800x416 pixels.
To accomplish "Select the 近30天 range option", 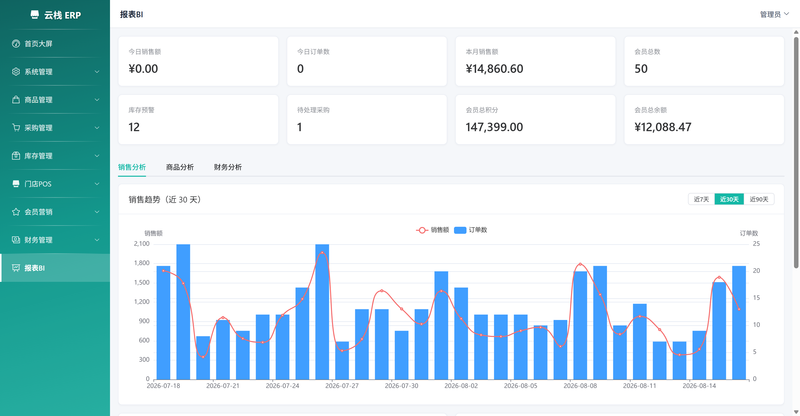I will pyautogui.click(x=729, y=199).
